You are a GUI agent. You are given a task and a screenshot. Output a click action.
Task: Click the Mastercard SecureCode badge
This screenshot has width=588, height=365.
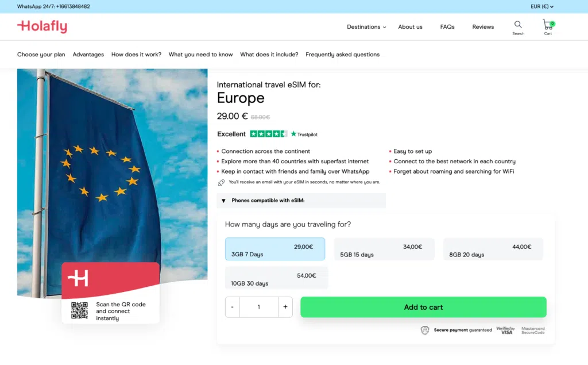click(533, 330)
